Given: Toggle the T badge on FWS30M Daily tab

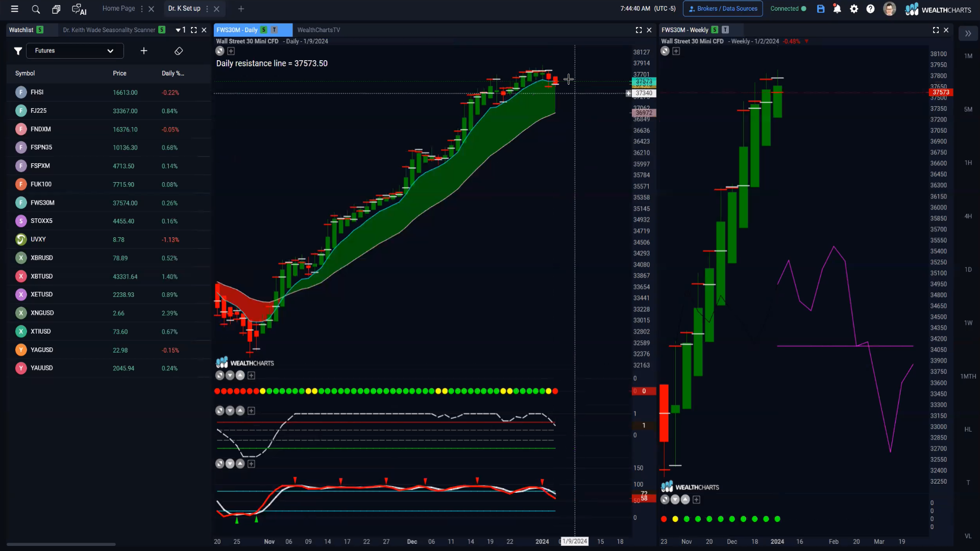Looking at the screenshot, I should tap(275, 30).
